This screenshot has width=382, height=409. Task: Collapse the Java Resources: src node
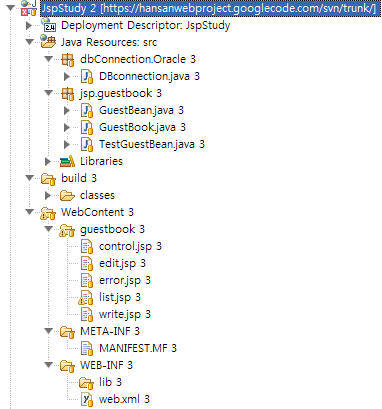30,42
